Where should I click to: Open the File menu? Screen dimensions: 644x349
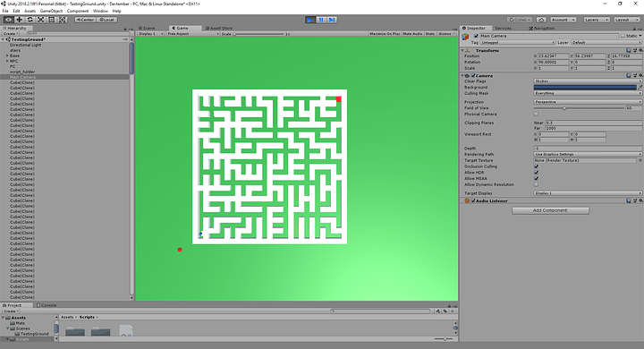[5, 11]
